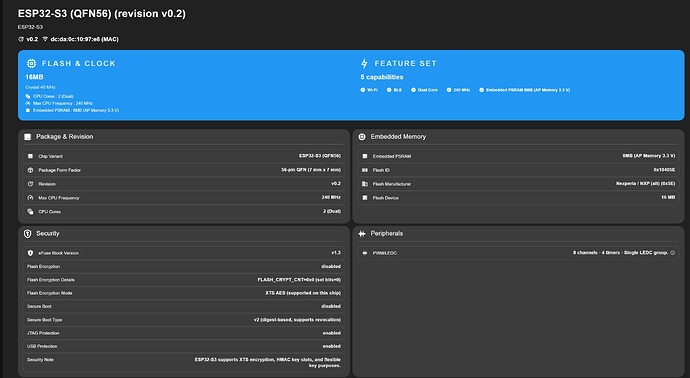Click the revision icon beside v0.2 under the title
Image resolution: width=690 pixels, height=378 pixels.
point(21,39)
